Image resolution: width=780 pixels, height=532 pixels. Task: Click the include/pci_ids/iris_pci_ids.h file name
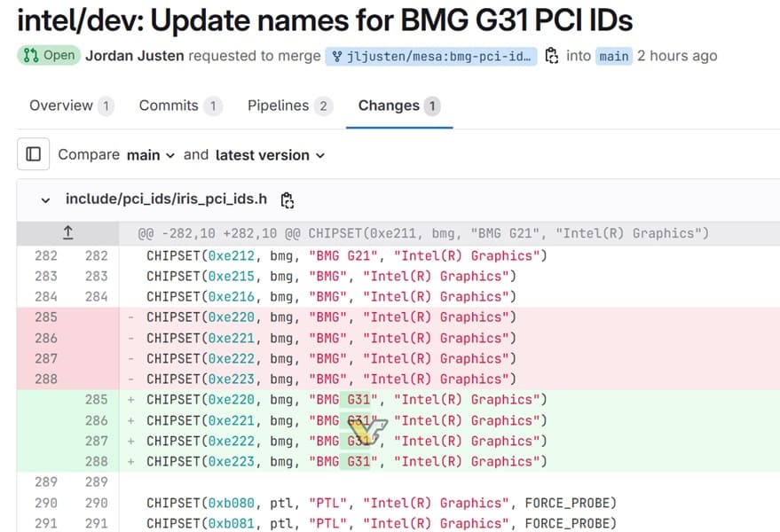click(x=166, y=199)
